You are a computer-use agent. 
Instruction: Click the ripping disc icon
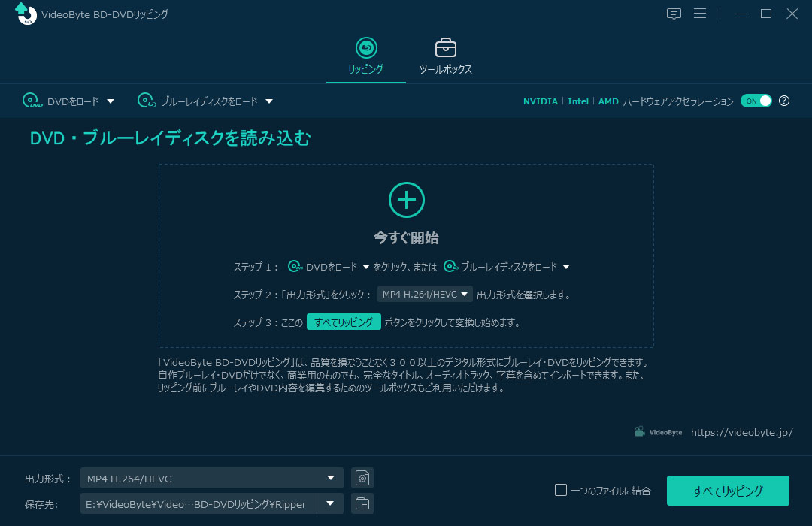(x=366, y=47)
